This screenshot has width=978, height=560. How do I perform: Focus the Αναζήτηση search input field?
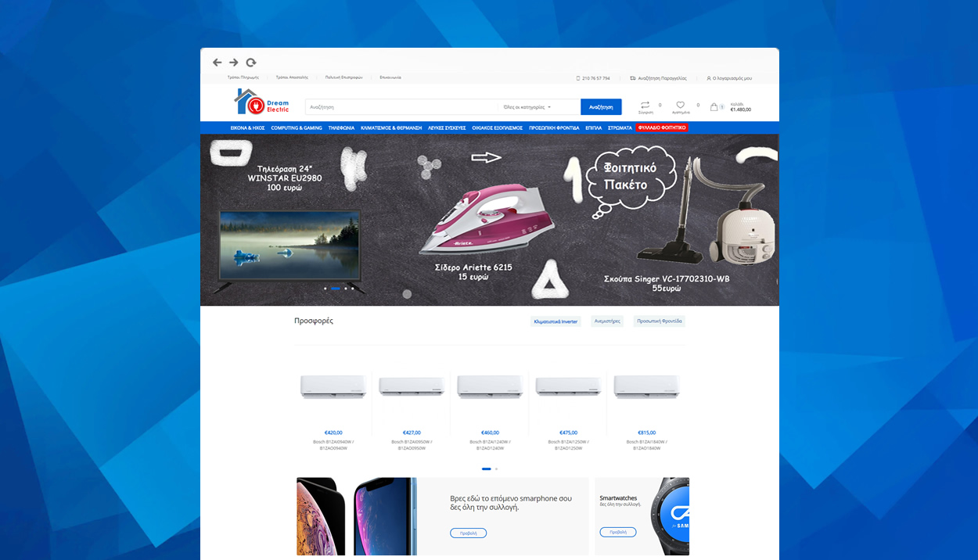(401, 107)
